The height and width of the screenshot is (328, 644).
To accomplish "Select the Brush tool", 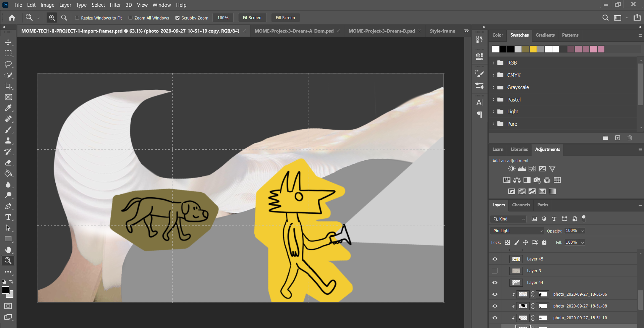I will click(x=8, y=130).
